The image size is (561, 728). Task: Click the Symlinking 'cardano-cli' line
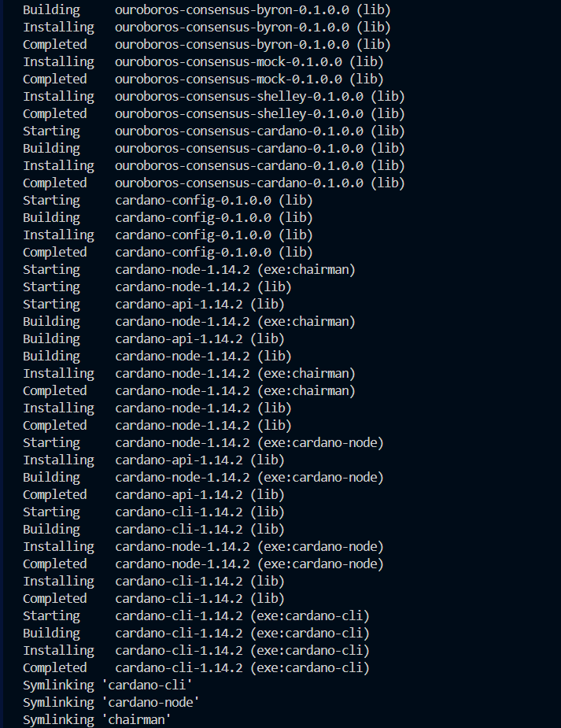tap(108, 685)
